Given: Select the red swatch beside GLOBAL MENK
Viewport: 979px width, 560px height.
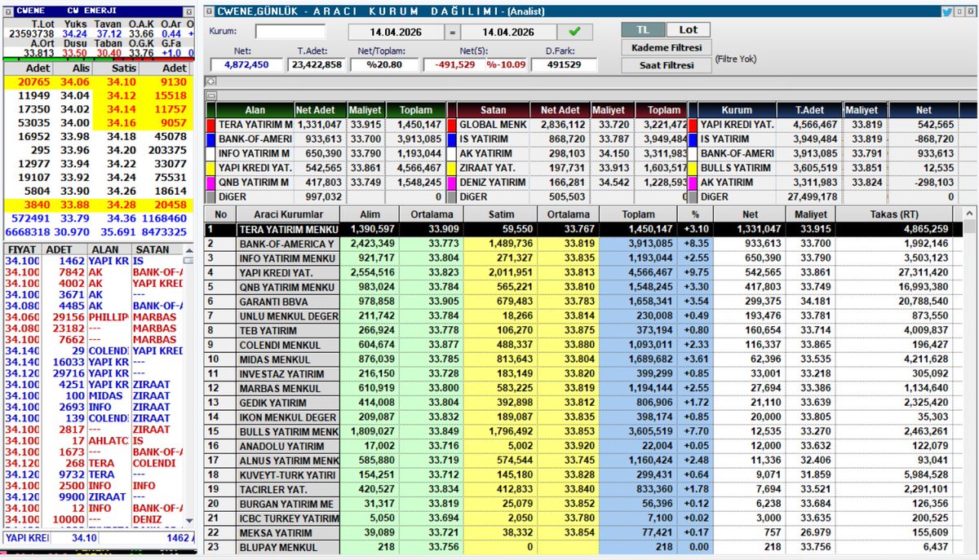Looking at the screenshot, I should [451, 126].
